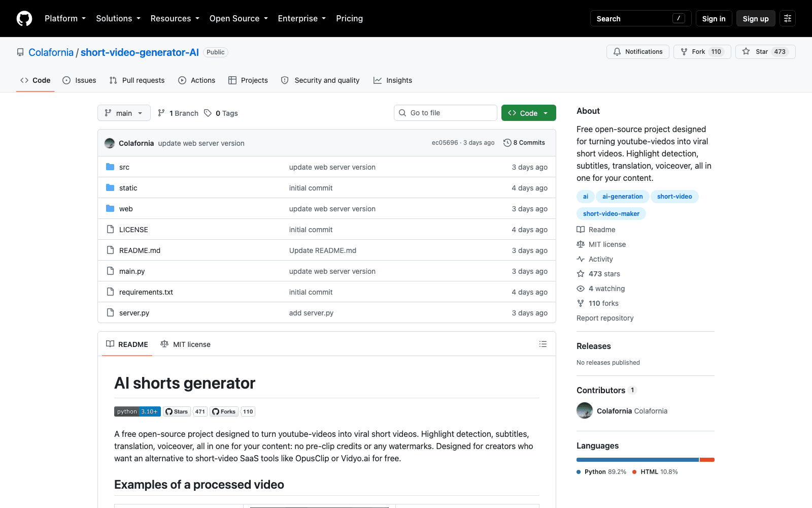812x508 pixels.
Task: Click the branch icon beside 1 Branch
Action: point(161,113)
